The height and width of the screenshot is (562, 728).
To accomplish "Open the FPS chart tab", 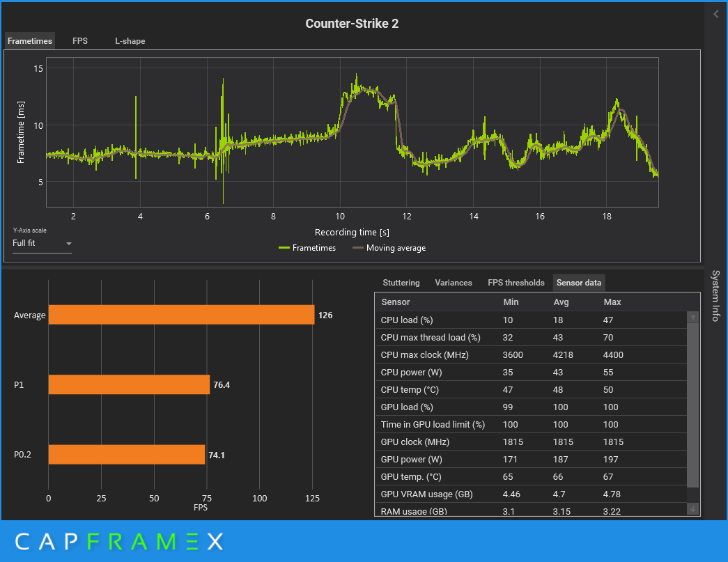I will pyautogui.click(x=80, y=41).
